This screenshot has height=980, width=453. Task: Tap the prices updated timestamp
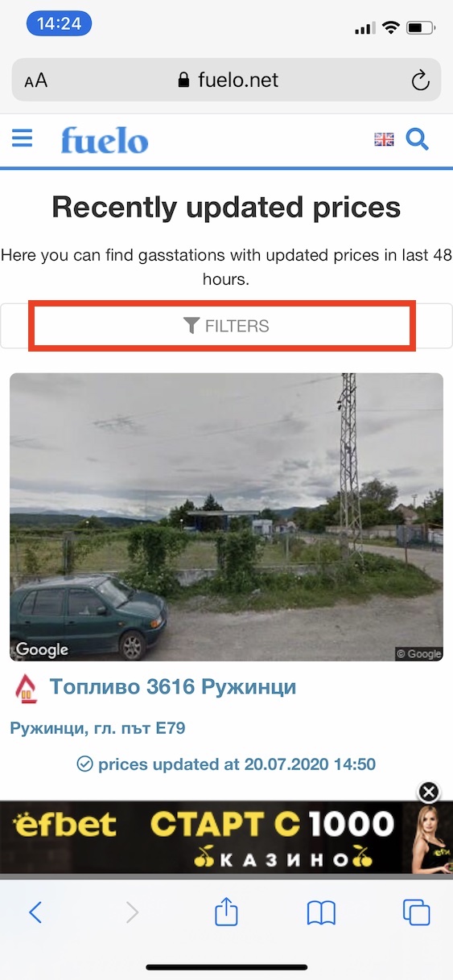226,764
